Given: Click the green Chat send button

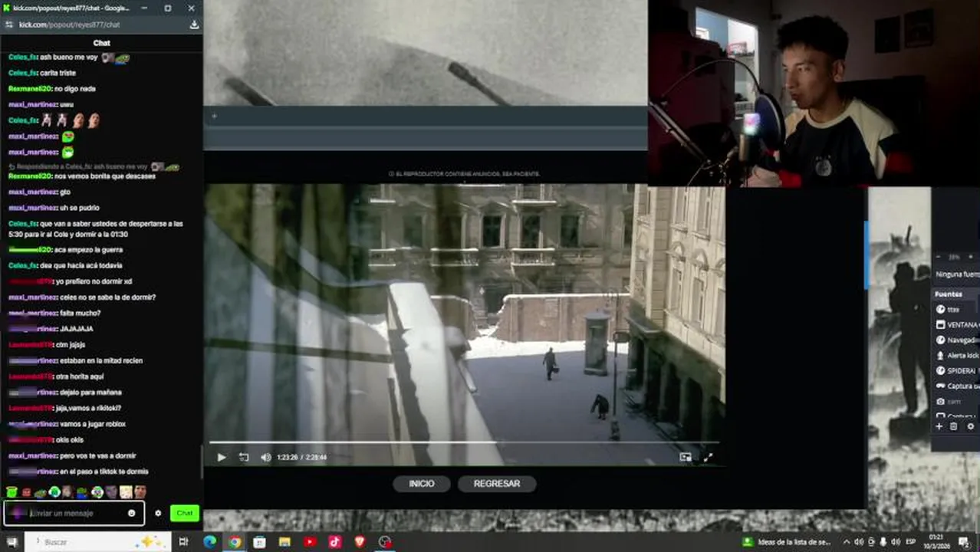Looking at the screenshot, I should (x=185, y=513).
